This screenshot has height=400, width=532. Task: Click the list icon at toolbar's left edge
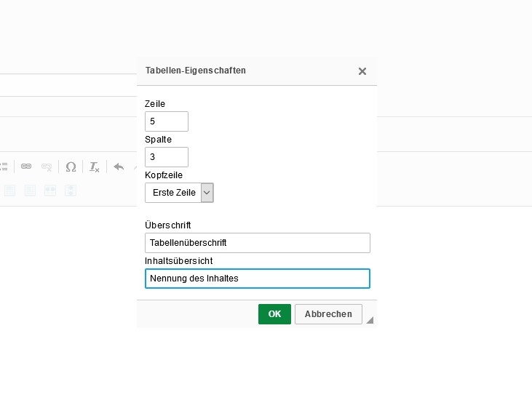point(4,167)
